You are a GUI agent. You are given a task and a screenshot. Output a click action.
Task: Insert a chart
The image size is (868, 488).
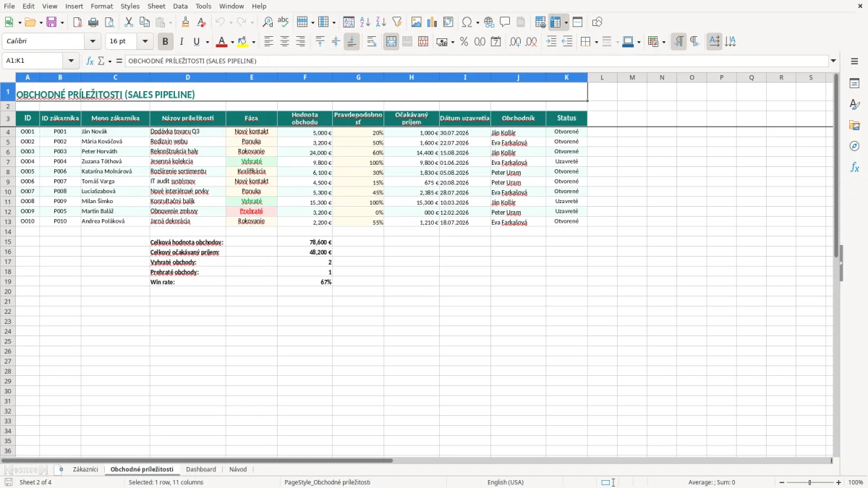pos(433,22)
